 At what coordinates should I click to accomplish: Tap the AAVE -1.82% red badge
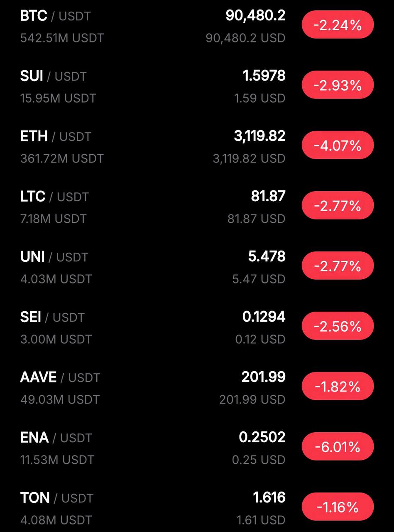338,387
